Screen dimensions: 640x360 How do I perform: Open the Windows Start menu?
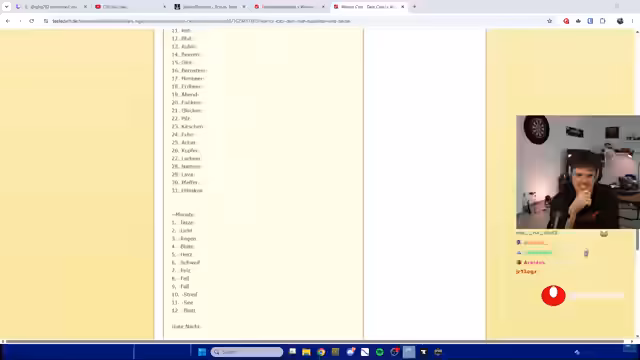pyautogui.click(x=202, y=352)
